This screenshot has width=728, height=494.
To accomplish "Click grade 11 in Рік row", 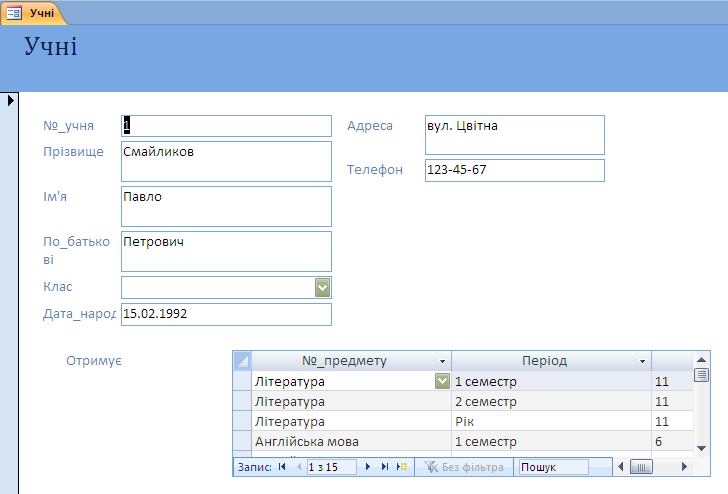I will [672, 421].
